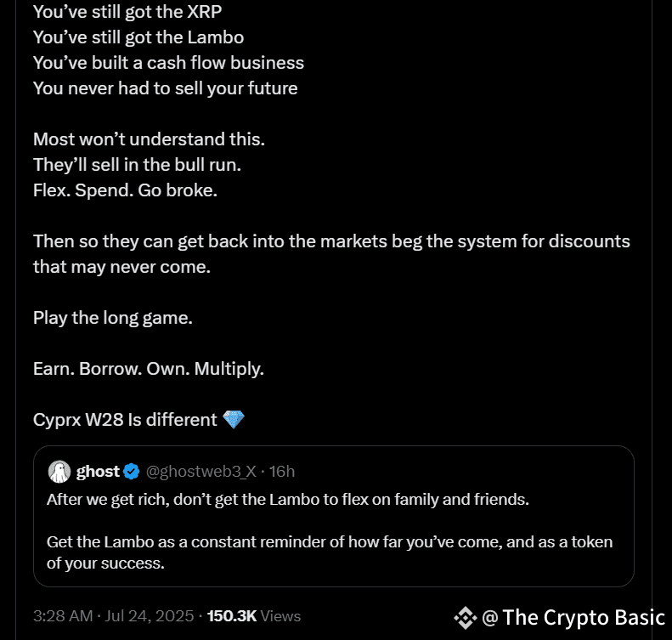Screen dimensions: 672x640
Task: Click the 'Flex. Spend. Go broke.' line
Action: point(125,190)
